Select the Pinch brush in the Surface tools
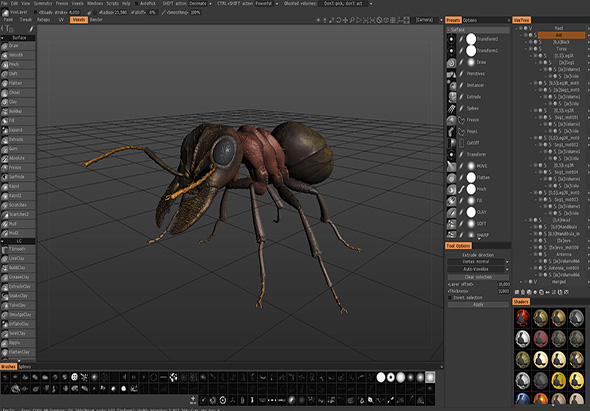Image resolution: width=590 pixels, height=411 pixels. coord(18,64)
